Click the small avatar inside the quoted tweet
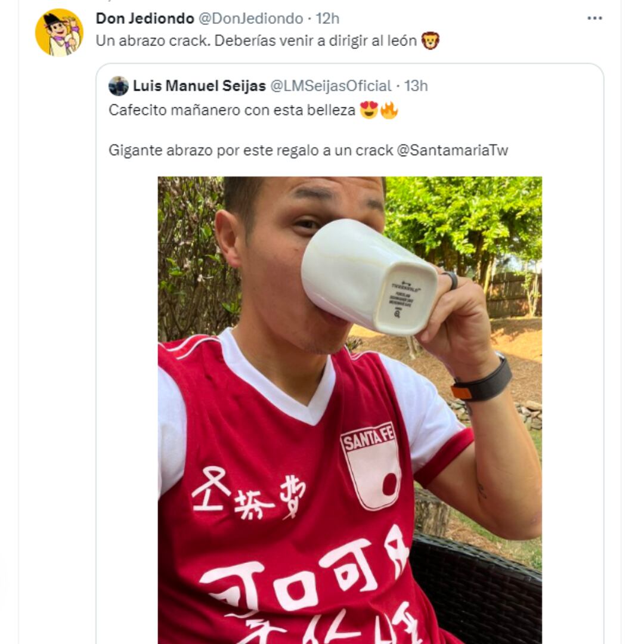This screenshot has width=644, height=644. pos(117,87)
